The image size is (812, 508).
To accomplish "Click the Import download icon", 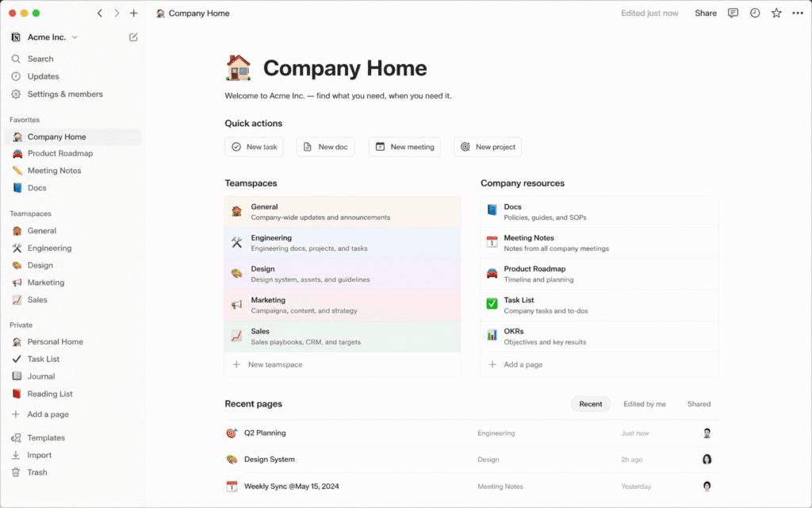I will [x=16, y=455].
